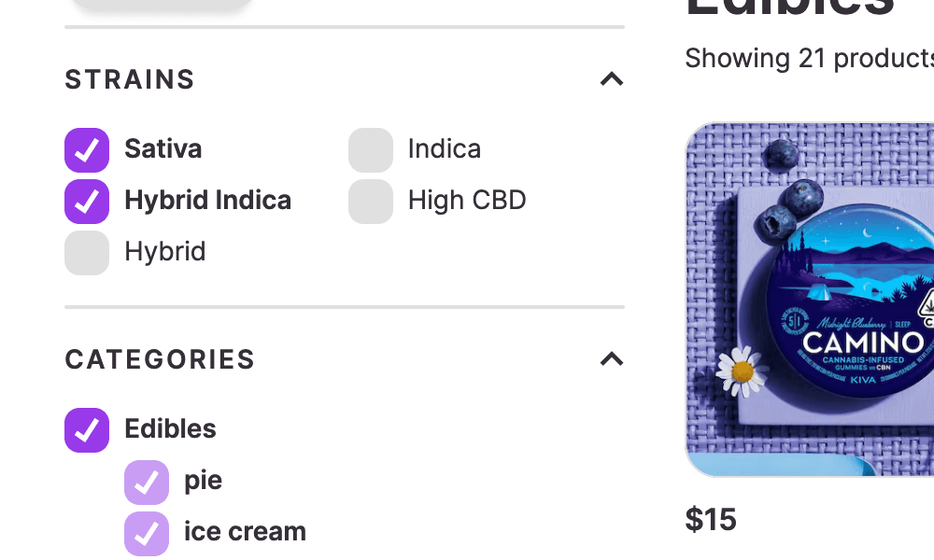The image size is (934, 560).
Task: Uncheck the Sativa strain filter
Action: coord(86,149)
